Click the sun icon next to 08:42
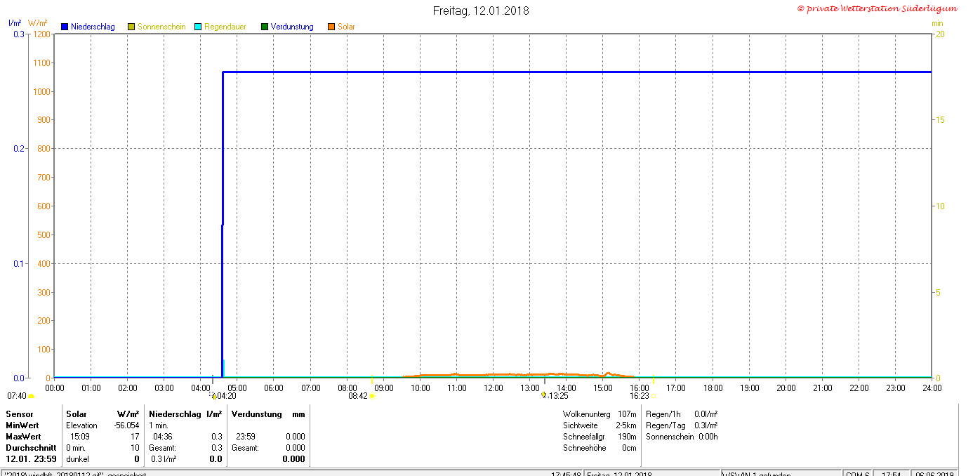Image resolution: width=980 pixels, height=476 pixels. click(372, 396)
